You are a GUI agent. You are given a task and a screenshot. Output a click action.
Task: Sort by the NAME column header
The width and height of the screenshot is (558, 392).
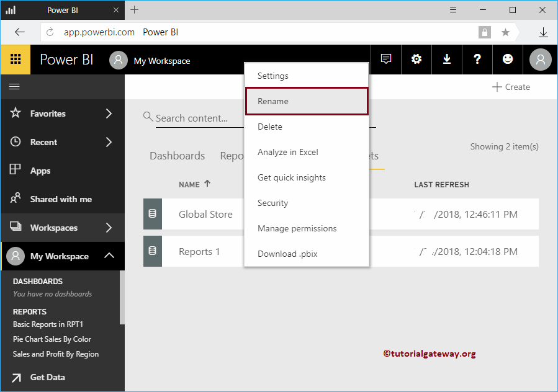pyautogui.click(x=194, y=184)
